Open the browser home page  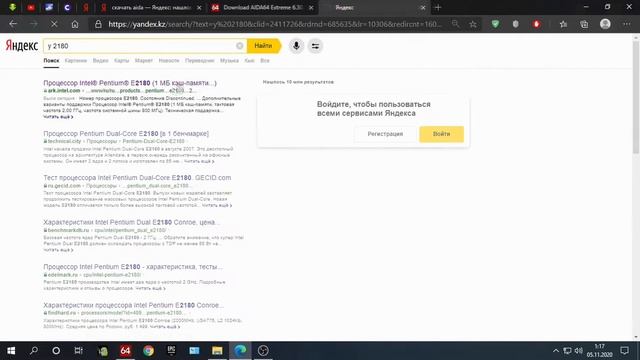75,24
